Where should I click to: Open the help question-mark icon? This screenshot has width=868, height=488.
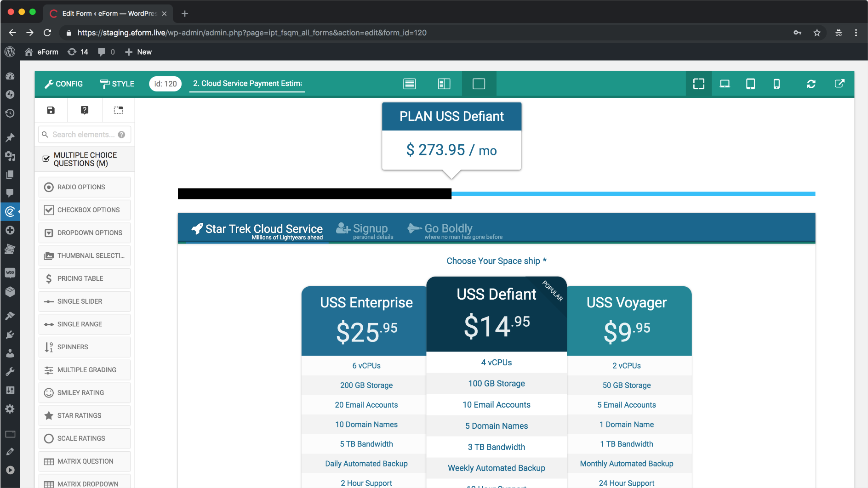(85, 110)
